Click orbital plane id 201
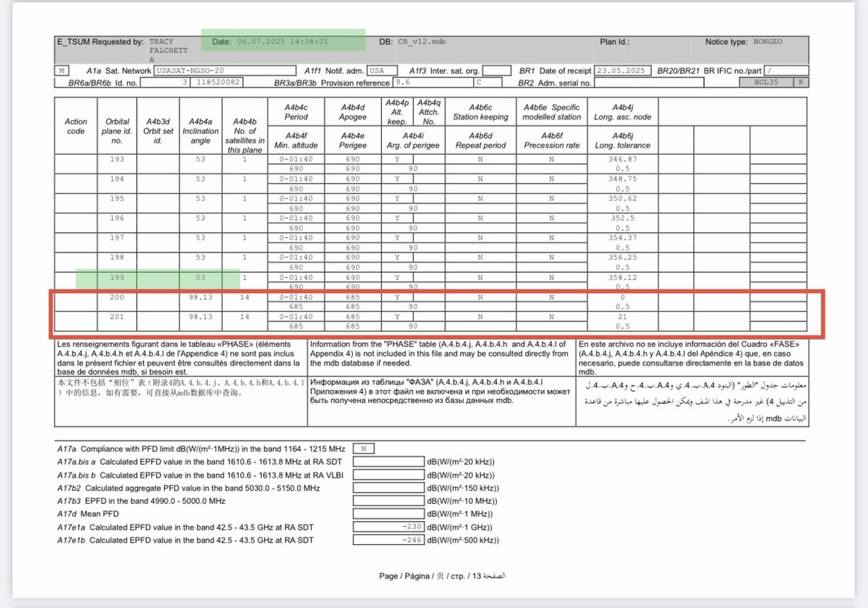This screenshot has width=868, height=608. pyautogui.click(x=116, y=316)
